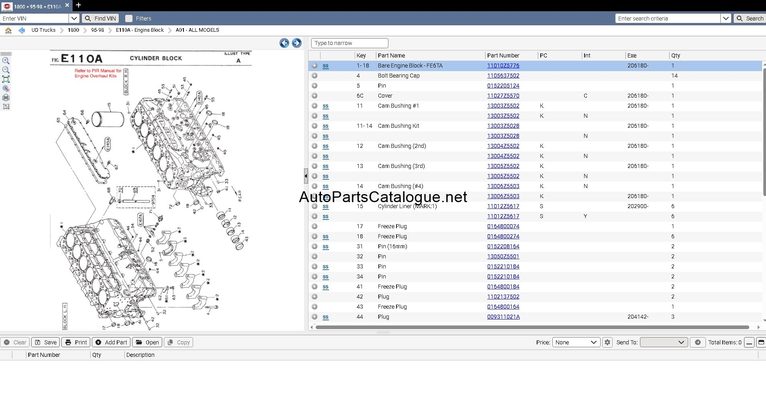Viewport: 766px width, 395px height.
Task: Select A01 - ALL MODELS breadcrumb
Action: [197, 30]
